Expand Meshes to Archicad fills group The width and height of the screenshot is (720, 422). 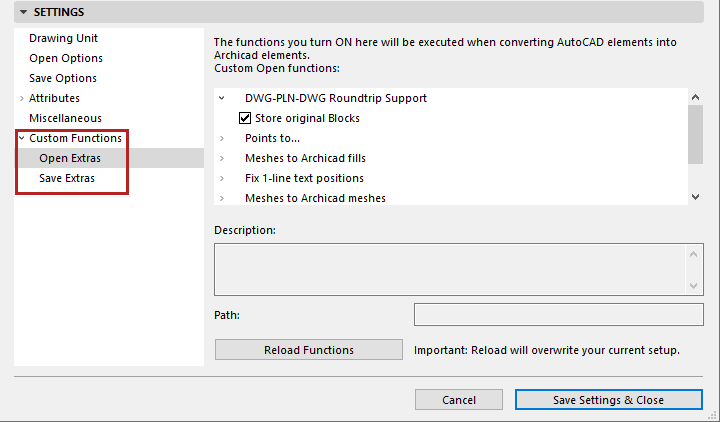(221, 158)
